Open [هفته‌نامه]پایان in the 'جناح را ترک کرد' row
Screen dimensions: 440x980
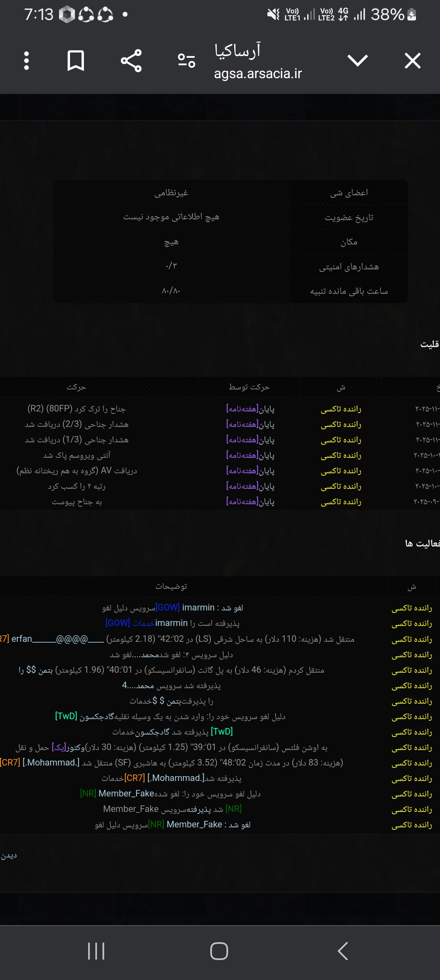(250, 409)
